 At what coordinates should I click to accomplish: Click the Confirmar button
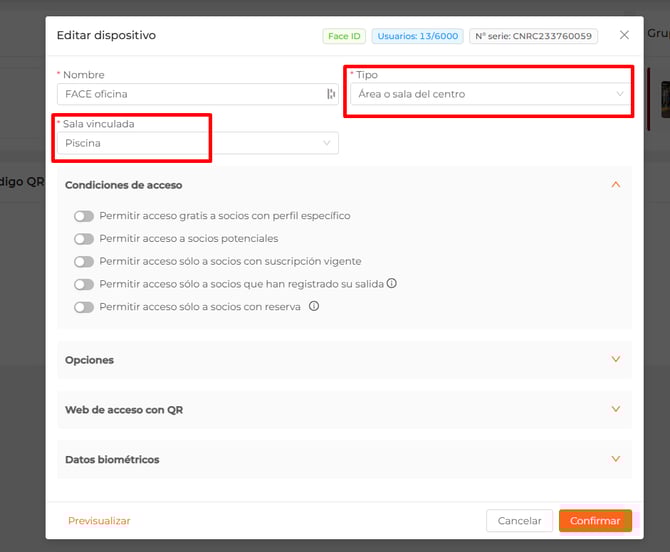click(x=595, y=521)
